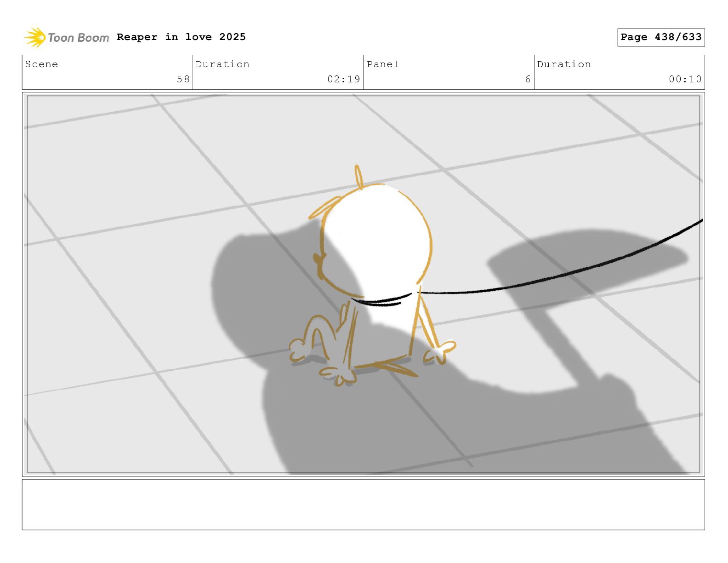Click the storyboard panel drawing
The height and width of the screenshot is (563, 728).
pos(363,284)
